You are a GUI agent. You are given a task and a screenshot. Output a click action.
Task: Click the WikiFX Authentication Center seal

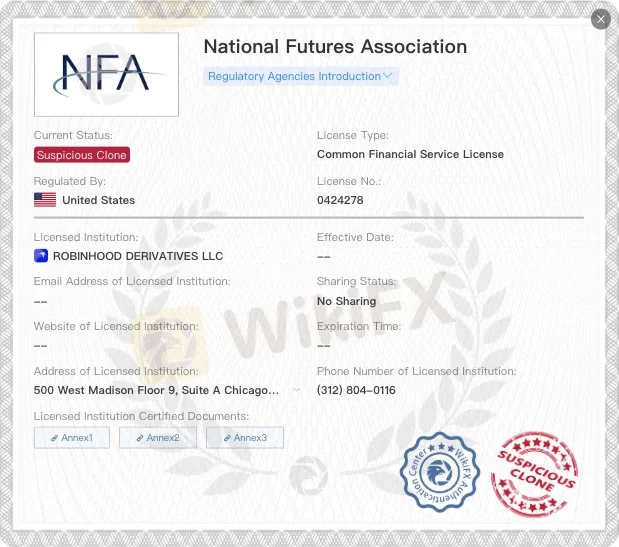click(x=440, y=472)
